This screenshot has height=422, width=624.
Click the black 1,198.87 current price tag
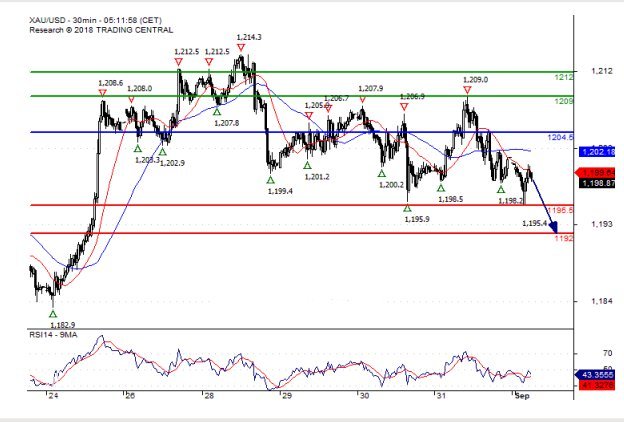(595, 184)
